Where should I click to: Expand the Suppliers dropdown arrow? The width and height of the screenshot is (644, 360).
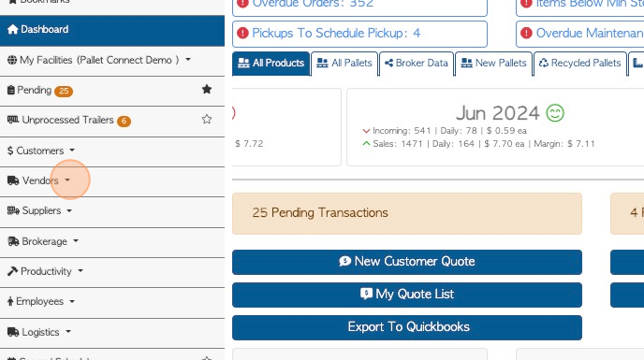point(69,210)
